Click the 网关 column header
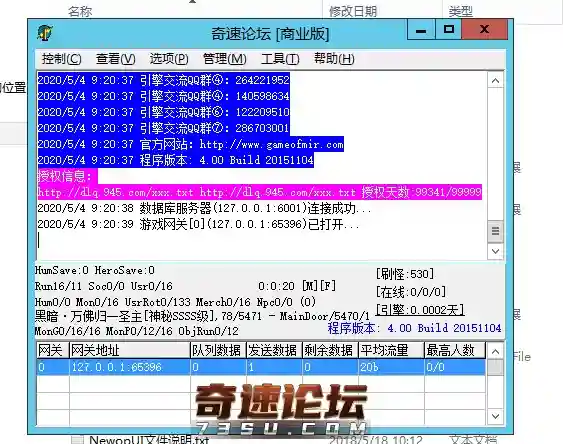563x444 pixels. point(53,350)
